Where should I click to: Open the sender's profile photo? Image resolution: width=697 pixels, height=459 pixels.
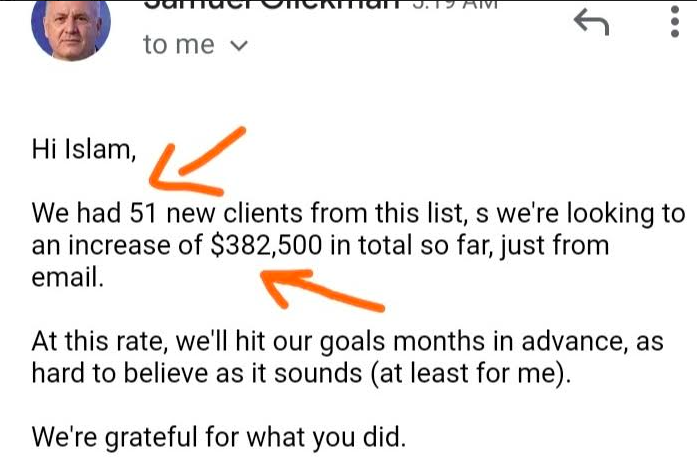point(71,29)
